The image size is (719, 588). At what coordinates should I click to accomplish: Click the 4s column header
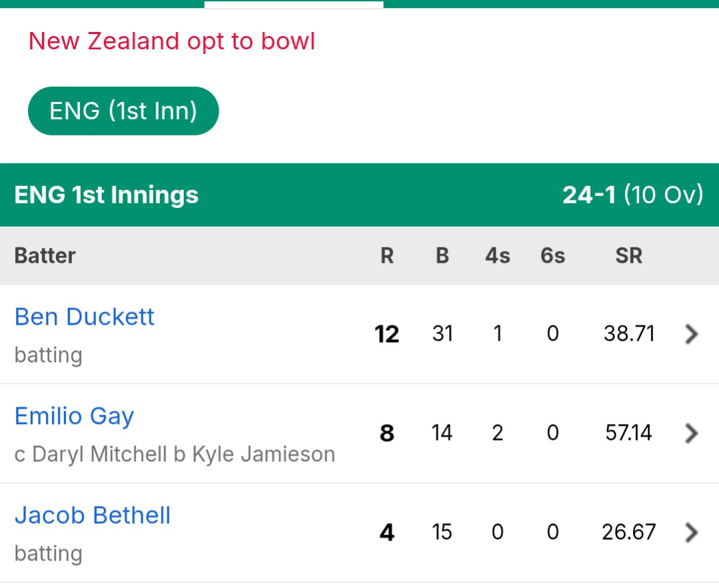pyautogui.click(x=498, y=255)
